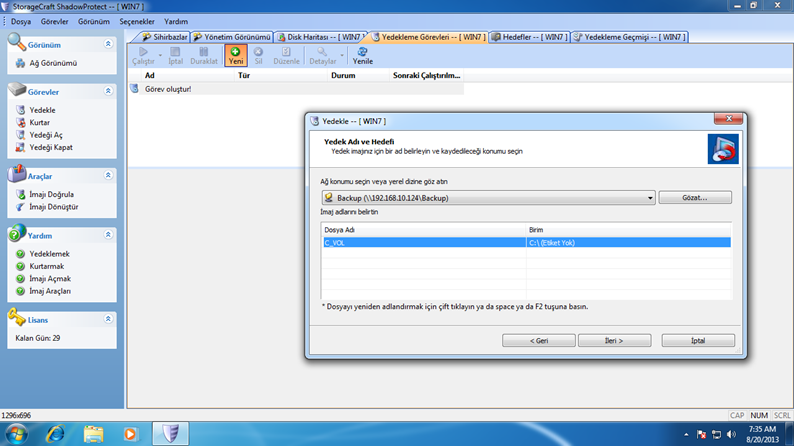Open the Seçenekler menu
This screenshot has width=794, height=446.
click(x=137, y=22)
